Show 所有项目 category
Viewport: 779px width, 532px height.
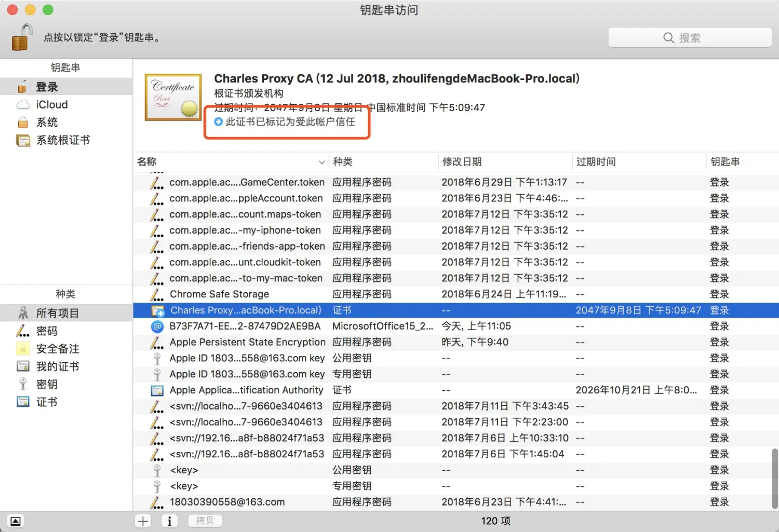point(66,313)
